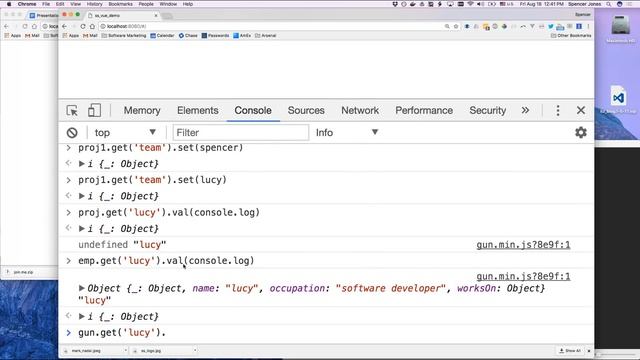
Task: Open the People menu
Action: coord(146,4)
